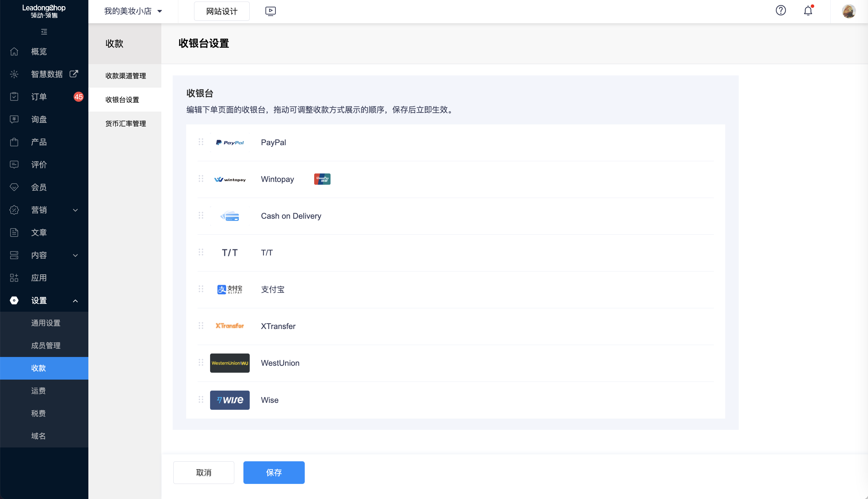Open 智慧数据 via its external link icon
The height and width of the screenshot is (499, 868).
pyautogui.click(x=74, y=73)
